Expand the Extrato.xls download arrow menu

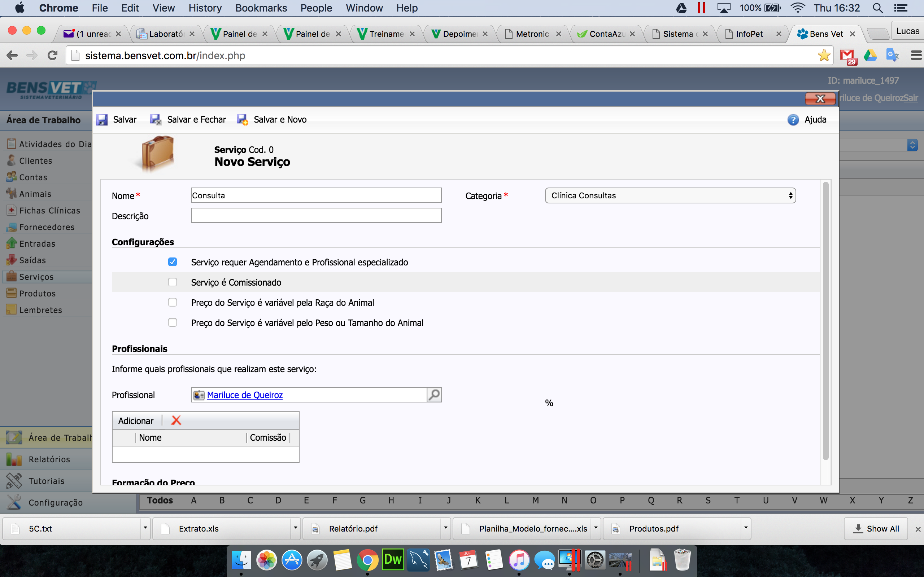click(295, 528)
